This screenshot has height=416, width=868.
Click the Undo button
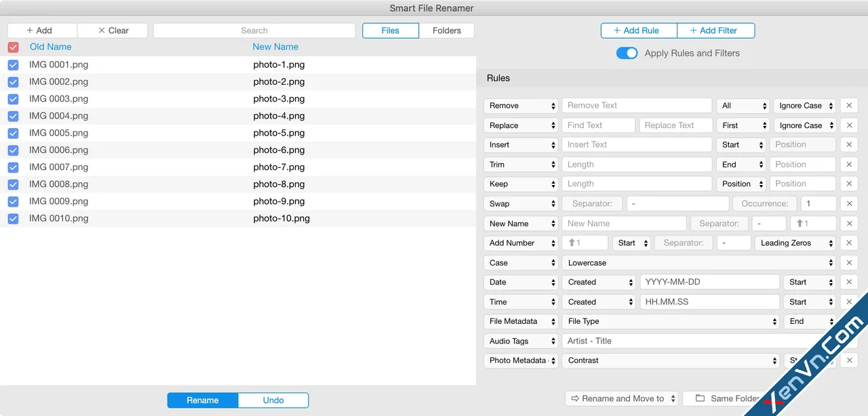[x=273, y=400]
